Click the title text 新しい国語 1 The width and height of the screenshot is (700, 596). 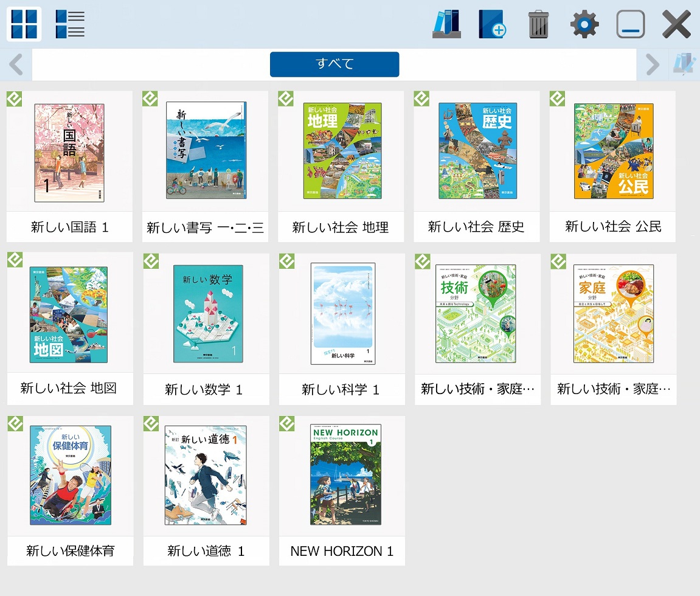click(70, 227)
